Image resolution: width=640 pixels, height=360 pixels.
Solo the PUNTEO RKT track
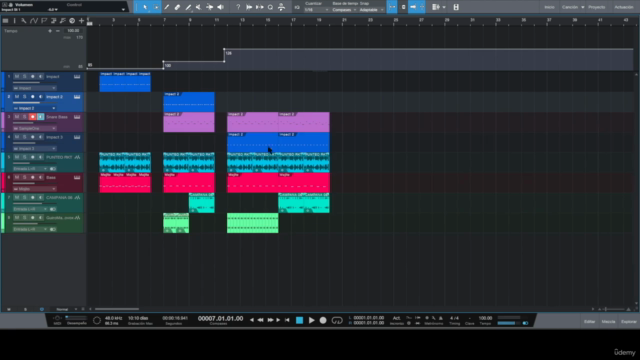click(x=24, y=157)
